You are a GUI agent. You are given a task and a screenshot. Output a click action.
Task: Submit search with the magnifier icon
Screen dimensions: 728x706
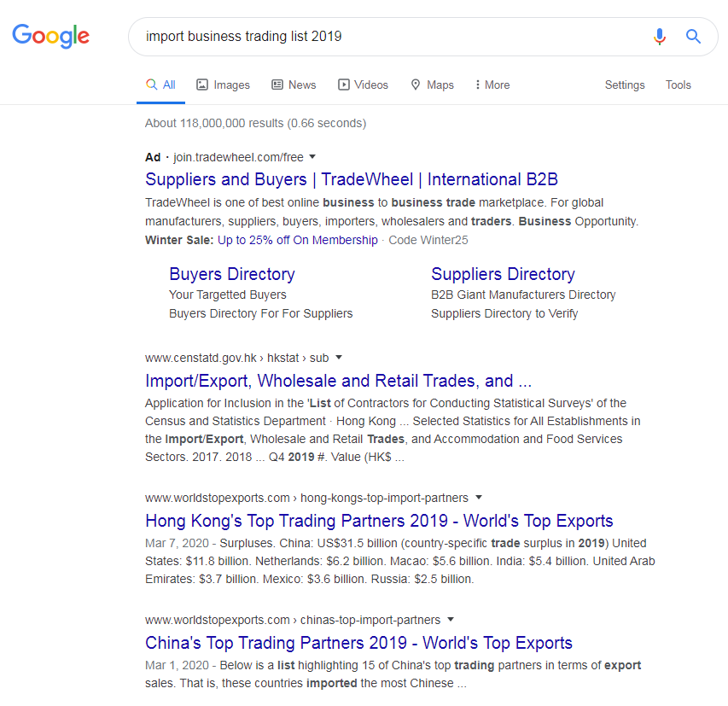click(693, 36)
